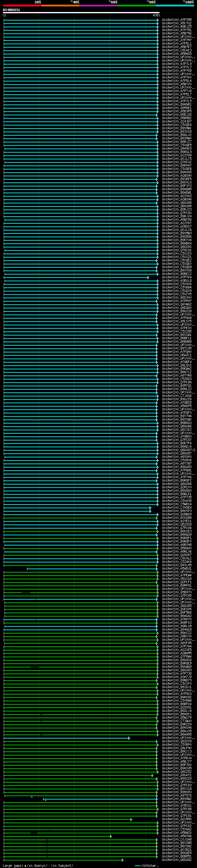The image size is (197, 868).
Task: Select the UniRef100_Q5Z9S8 label
Action: [x=177, y=524]
